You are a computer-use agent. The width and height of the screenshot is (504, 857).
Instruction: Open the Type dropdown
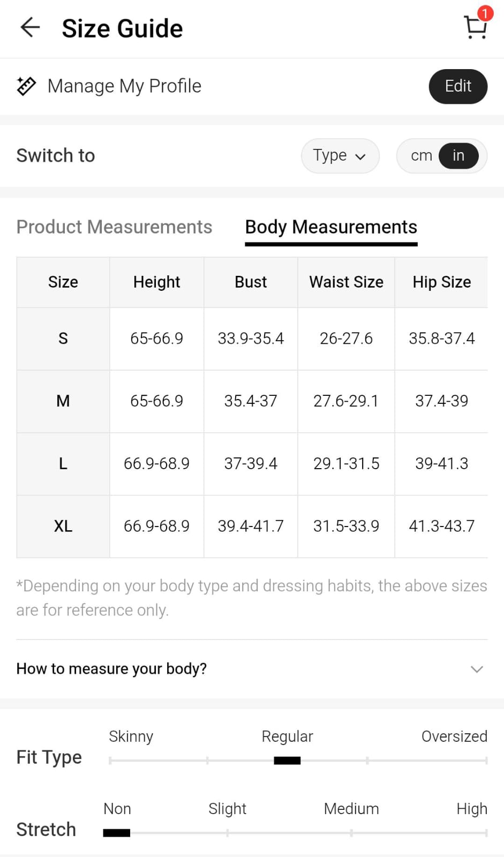pyautogui.click(x=340, y=156)
